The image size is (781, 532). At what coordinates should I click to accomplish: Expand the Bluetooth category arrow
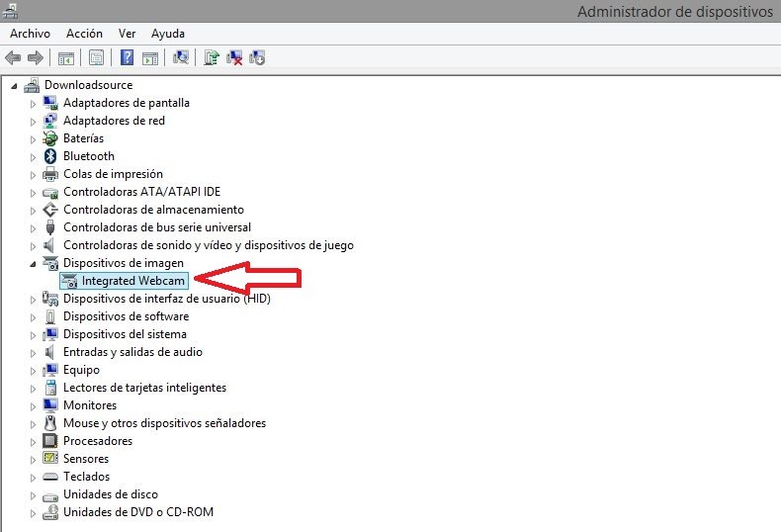point(33,157)
